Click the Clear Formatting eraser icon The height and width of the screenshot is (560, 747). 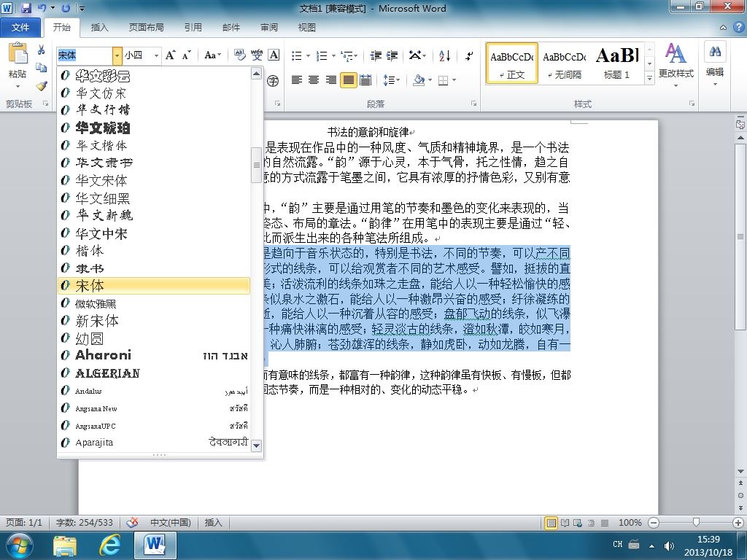click(239, 55)
